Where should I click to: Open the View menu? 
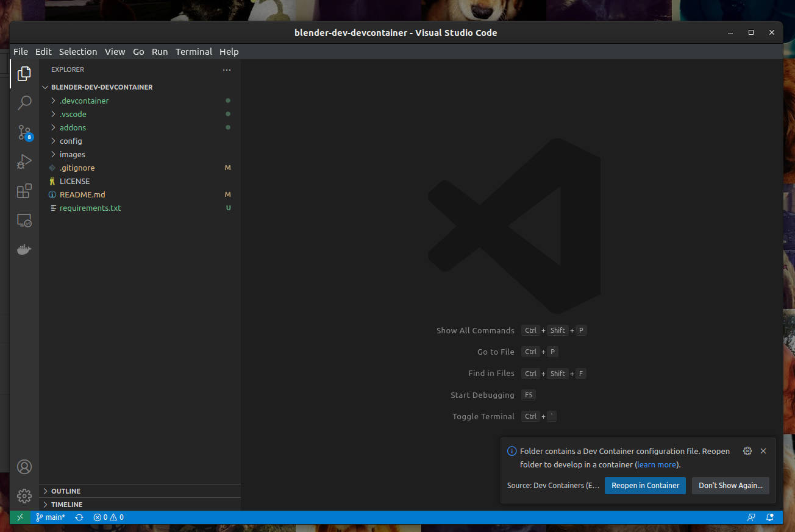click(115, 52)
